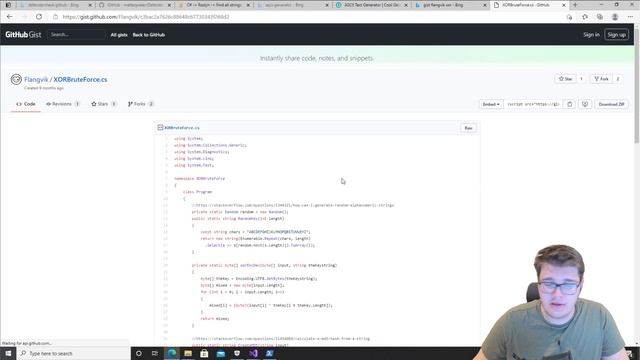The height and width of the screenshot is (360, 640).
Task: Expand the Embed dropdown
Action: click(491, 104)
